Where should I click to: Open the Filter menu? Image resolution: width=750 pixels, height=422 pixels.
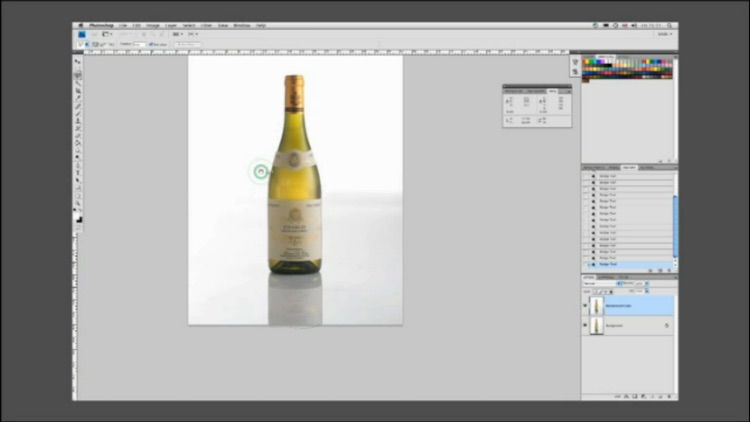pos(206,25)
